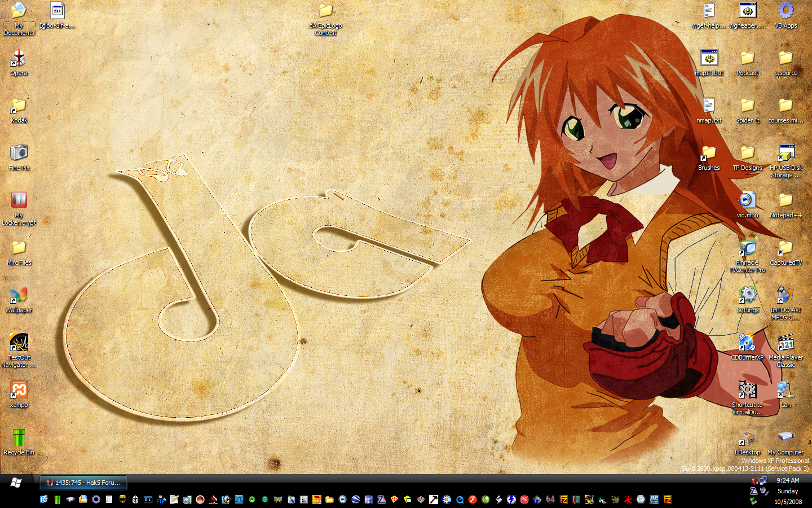
Task: Open the vid.m3u playlist file
Action: pyautogui.click(x=747, y=205)
